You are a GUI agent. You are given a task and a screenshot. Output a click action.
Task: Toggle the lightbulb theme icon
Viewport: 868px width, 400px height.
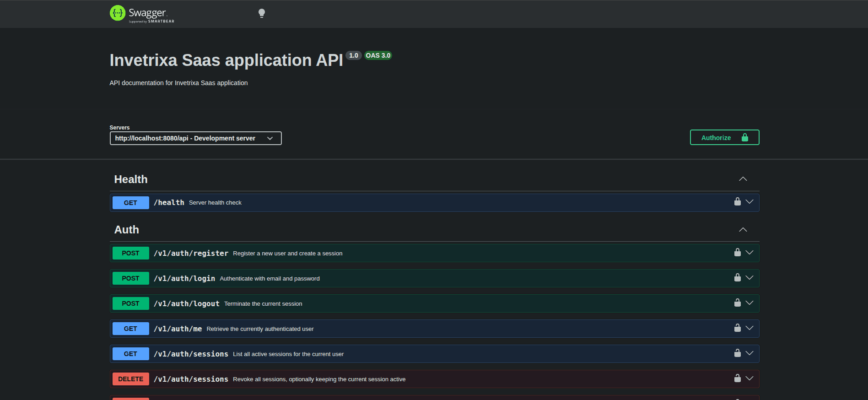(262, 13)
